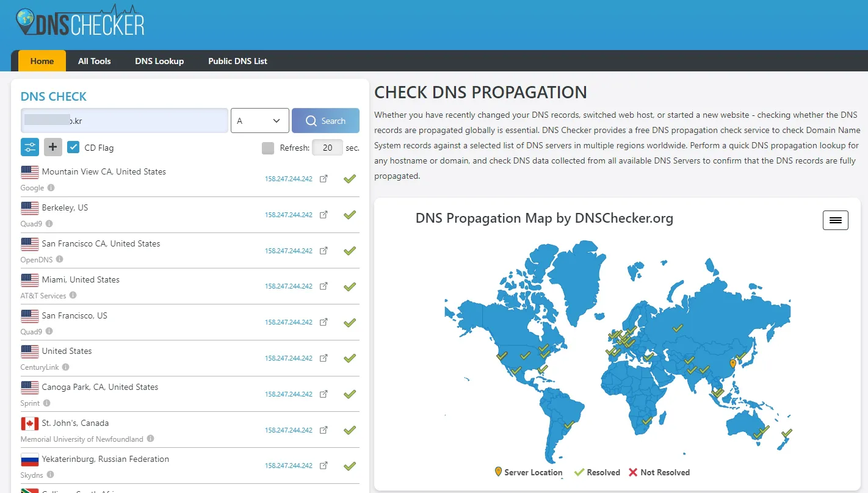Switch to the Home tab
This screenshot has height=493, width=868.
click(x=42, y=61)
